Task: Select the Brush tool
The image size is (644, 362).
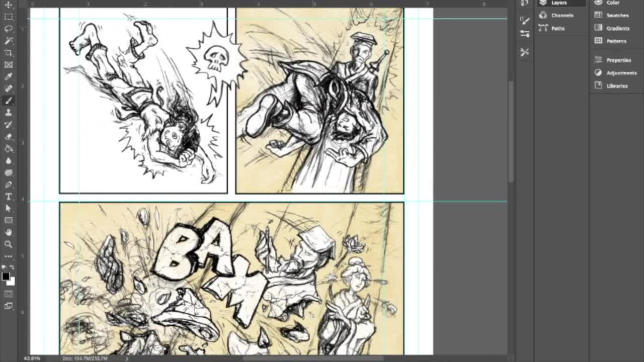Action: point(9,101)
